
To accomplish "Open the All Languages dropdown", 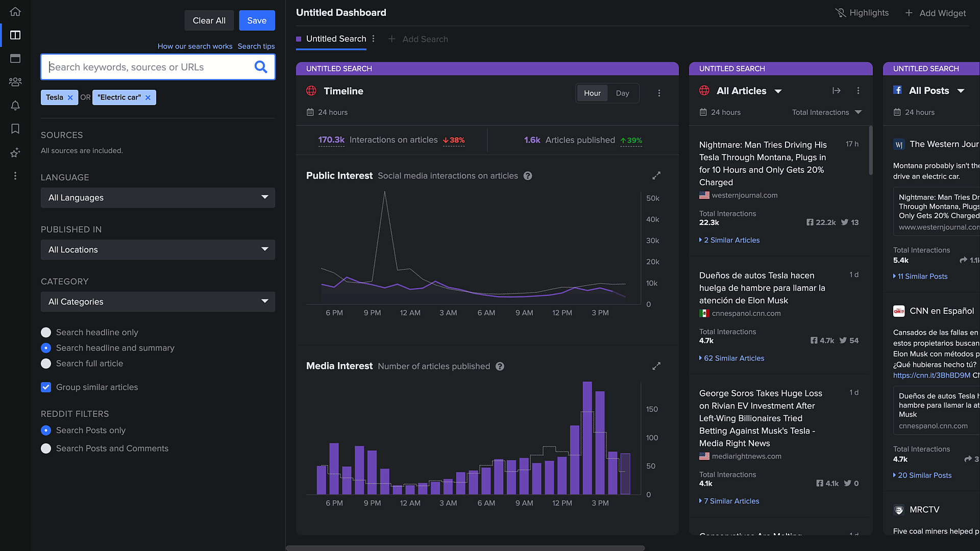I will coord(158,198).
